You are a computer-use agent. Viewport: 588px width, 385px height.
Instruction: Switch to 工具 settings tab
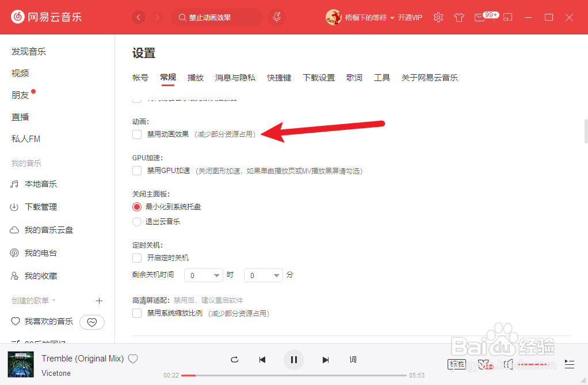click(x=382, y=78)
